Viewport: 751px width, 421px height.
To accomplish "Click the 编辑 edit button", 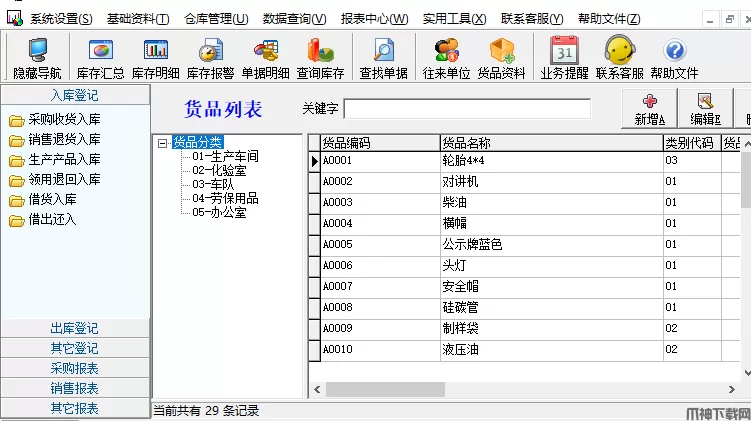I will [x=704, y=108].
